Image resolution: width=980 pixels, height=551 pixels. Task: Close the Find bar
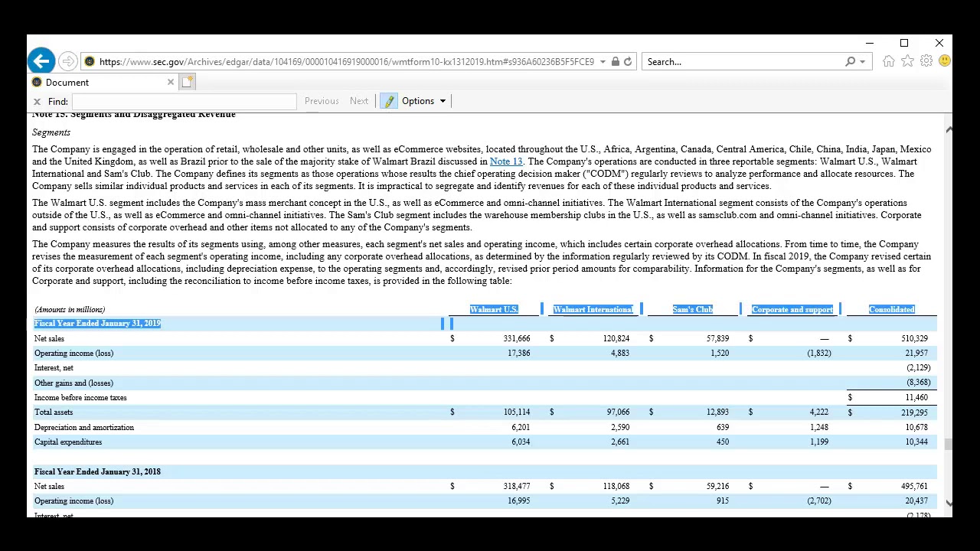(x=37, y=101)
